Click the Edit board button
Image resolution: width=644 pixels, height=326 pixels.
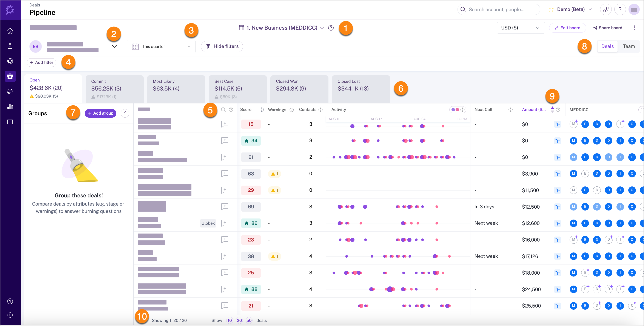click(567, 28)
